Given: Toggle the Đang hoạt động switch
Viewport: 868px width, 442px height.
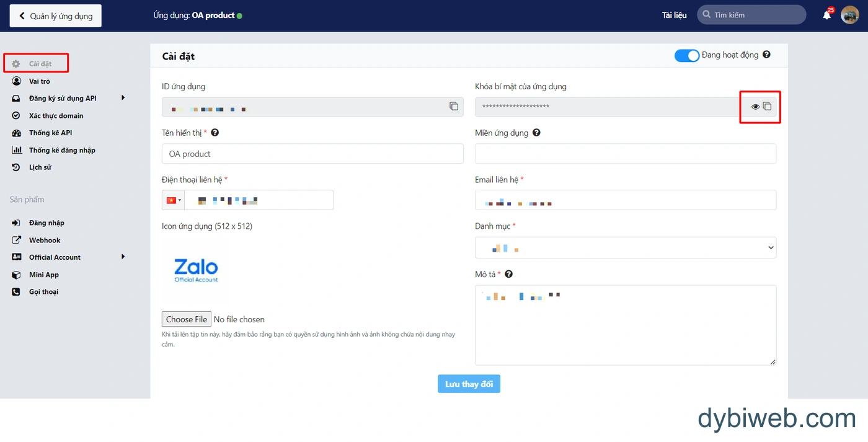Looking at the screenshot, I should point(686,56).
